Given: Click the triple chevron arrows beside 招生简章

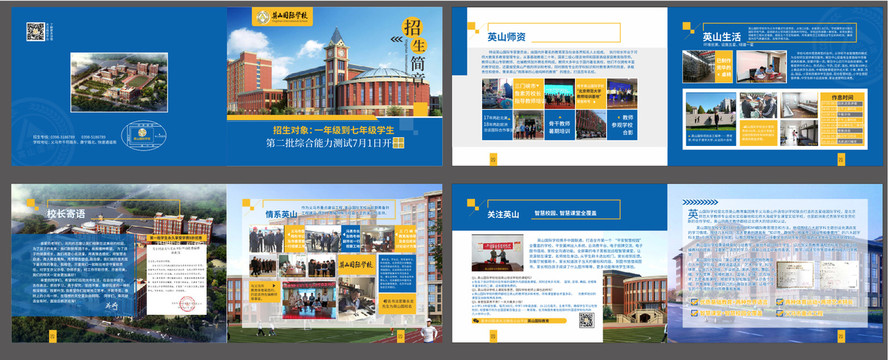Looking at the screenshot, I should click(x=395, y=40).
